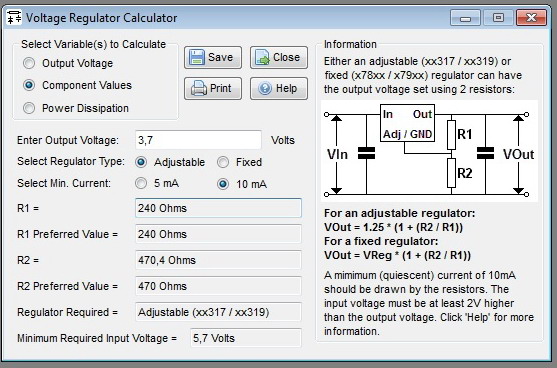Image resolution: width=557 pixels, height=368 pixels.
Task: Select 10 mA minimum current
Action: tap(223, 184)
